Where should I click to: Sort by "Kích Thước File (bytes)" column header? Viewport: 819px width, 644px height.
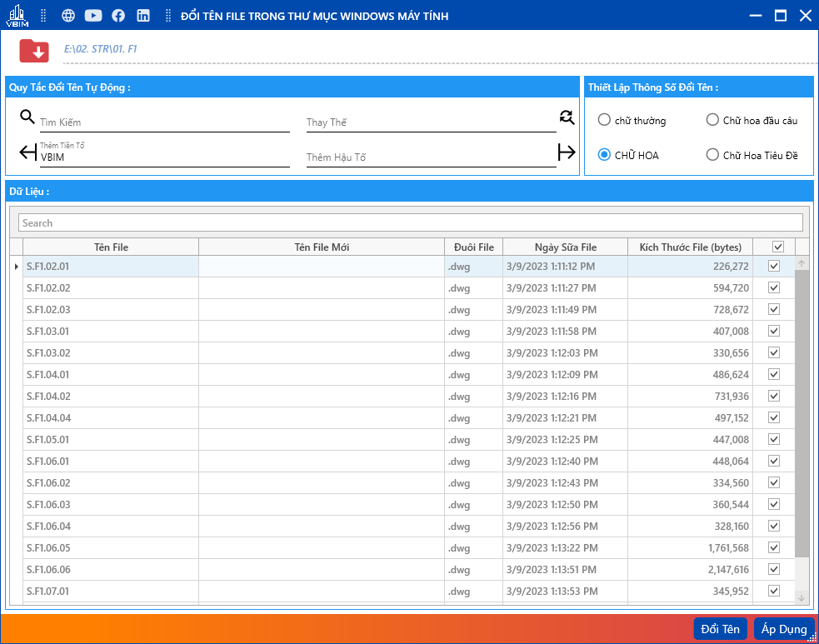pyautogui.click(x=690, y=247)
